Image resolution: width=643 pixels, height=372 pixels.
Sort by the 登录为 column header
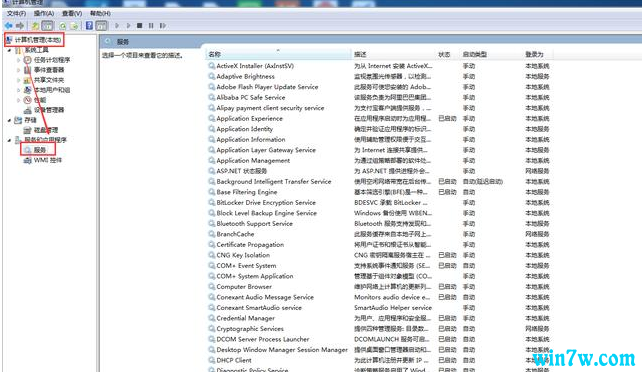pyautogui.click(x=538, y=54)
